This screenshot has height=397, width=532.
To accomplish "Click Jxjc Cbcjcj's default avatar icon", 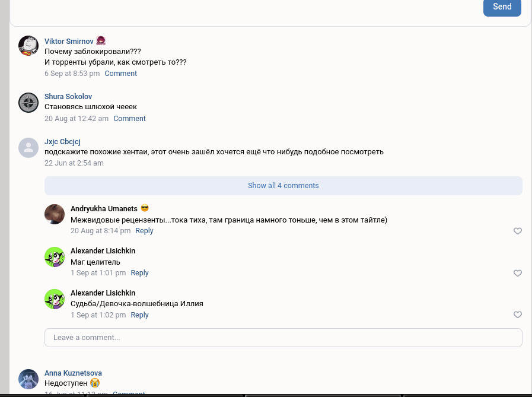I will tap(28, 148).
